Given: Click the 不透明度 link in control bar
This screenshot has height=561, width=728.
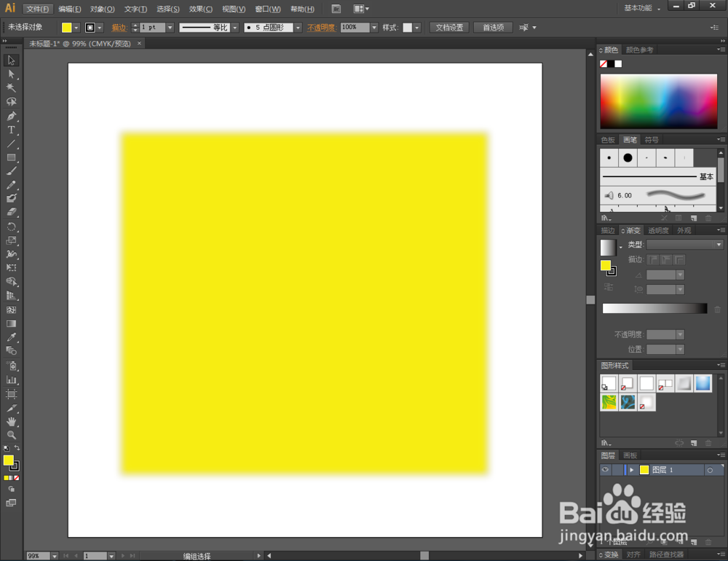Looking at the screenshot, I should [321, 28].
